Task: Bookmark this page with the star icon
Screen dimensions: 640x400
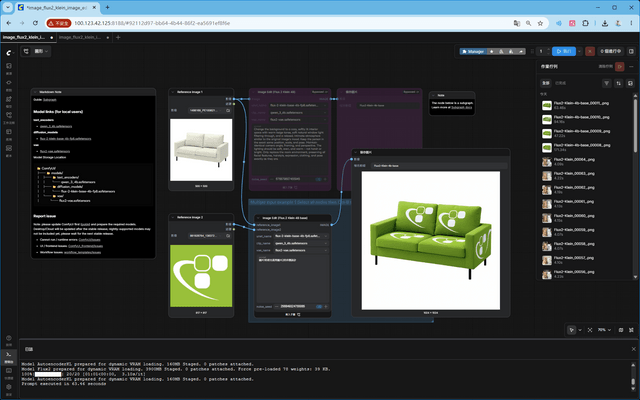Action: click(540, 23)
